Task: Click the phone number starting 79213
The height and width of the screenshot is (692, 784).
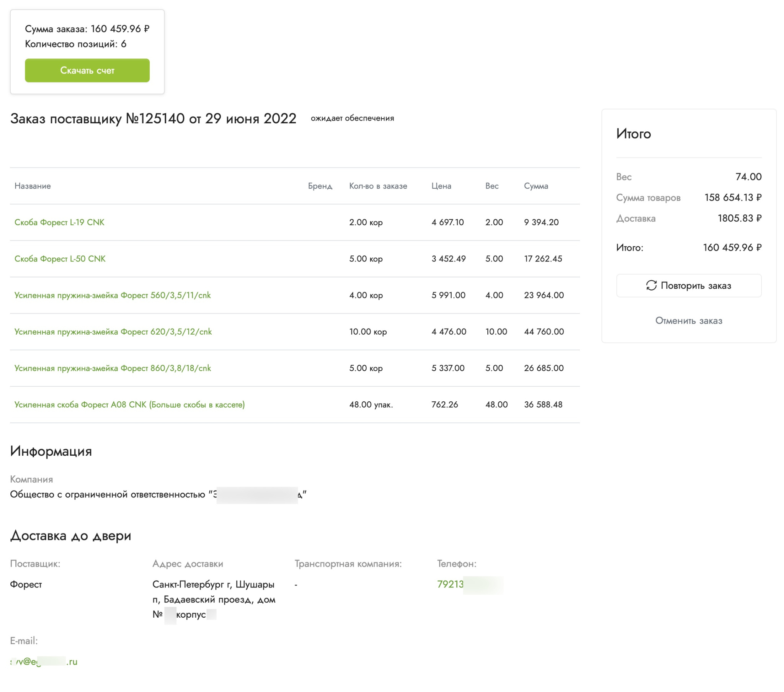Action: 470,584
